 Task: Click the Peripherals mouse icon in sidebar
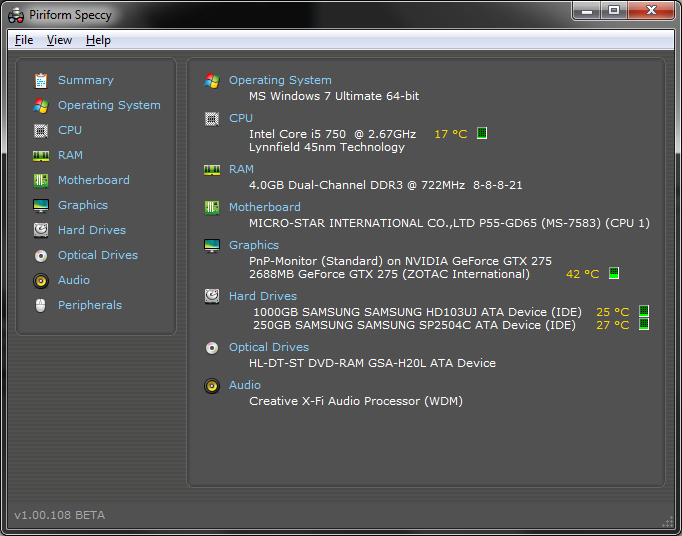click(x=40, y=305)
